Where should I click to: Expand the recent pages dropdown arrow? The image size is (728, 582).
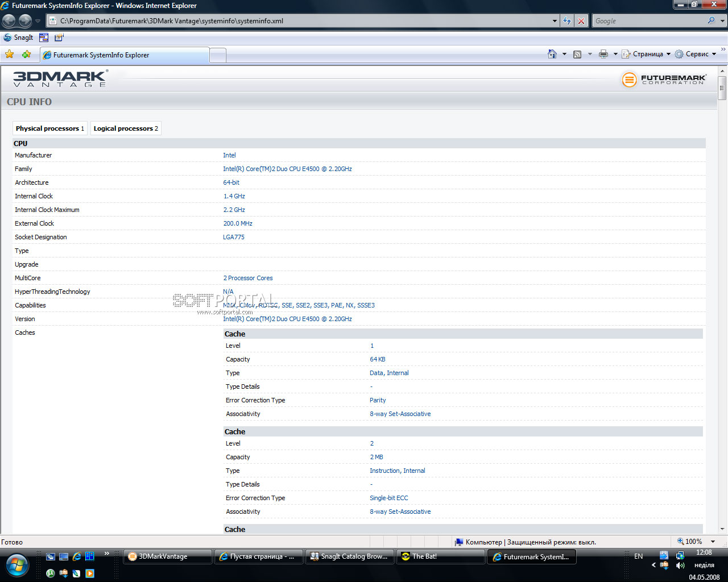38,21
